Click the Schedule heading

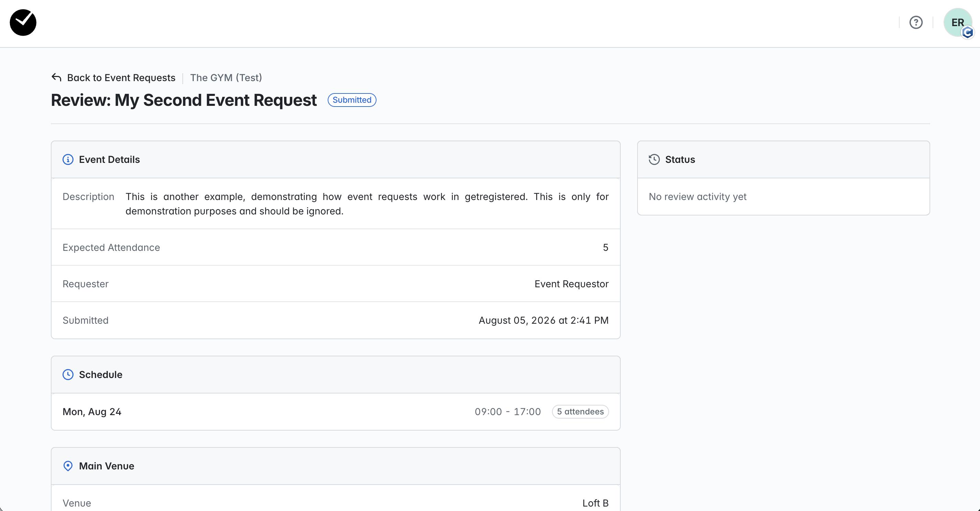pos(101,375)
